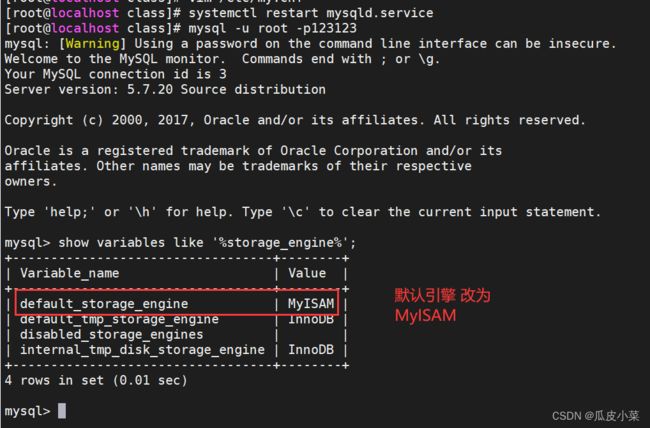The width and height of the screenshot is (650, 428).
Task: Click the mysql -u root -p123123 command
Action: pyautogui.click(x=272, y=28)
